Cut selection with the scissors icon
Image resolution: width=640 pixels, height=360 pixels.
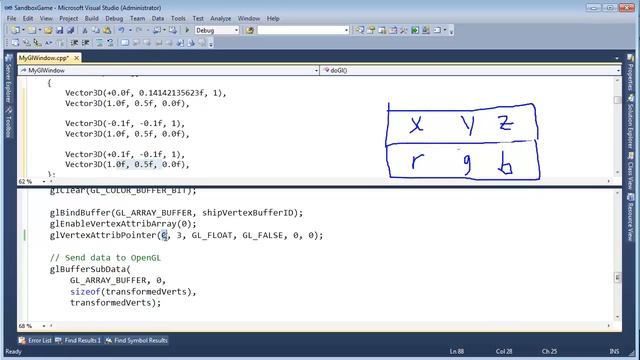[x=85, y=30]
